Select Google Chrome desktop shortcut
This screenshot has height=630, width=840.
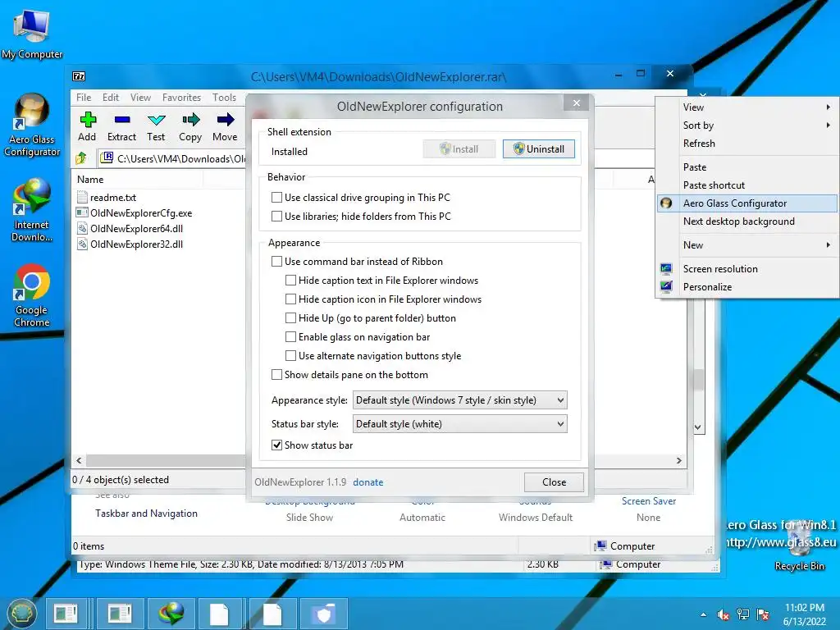click(x=32, y=295)
